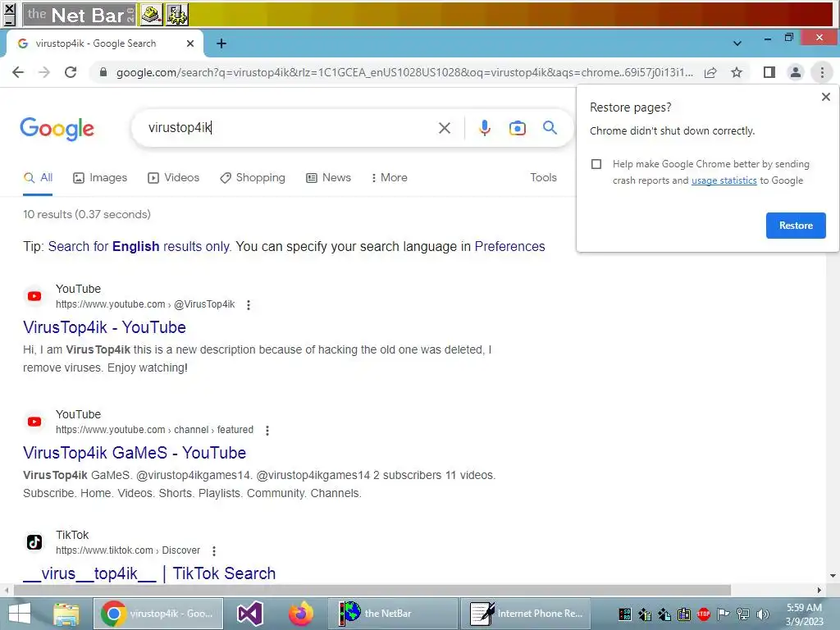Open File Explorer from the taskbar
The width and height of the screenshot is (840, 630).
tap(66, 614)
